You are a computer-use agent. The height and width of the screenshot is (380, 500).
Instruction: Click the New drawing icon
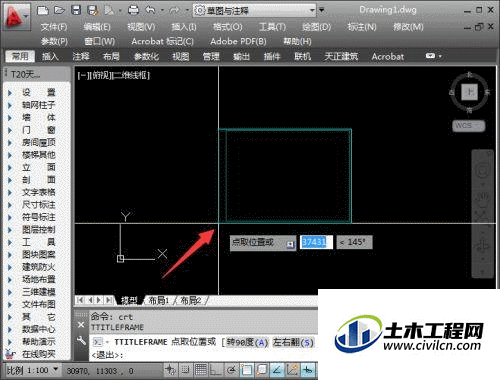(43, 10)
